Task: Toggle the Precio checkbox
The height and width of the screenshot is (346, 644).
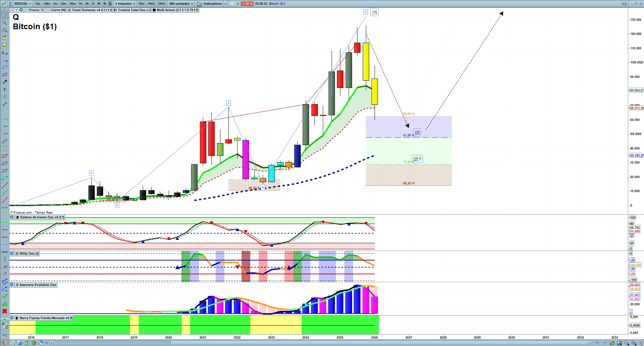Action: (x=27, y=10)
